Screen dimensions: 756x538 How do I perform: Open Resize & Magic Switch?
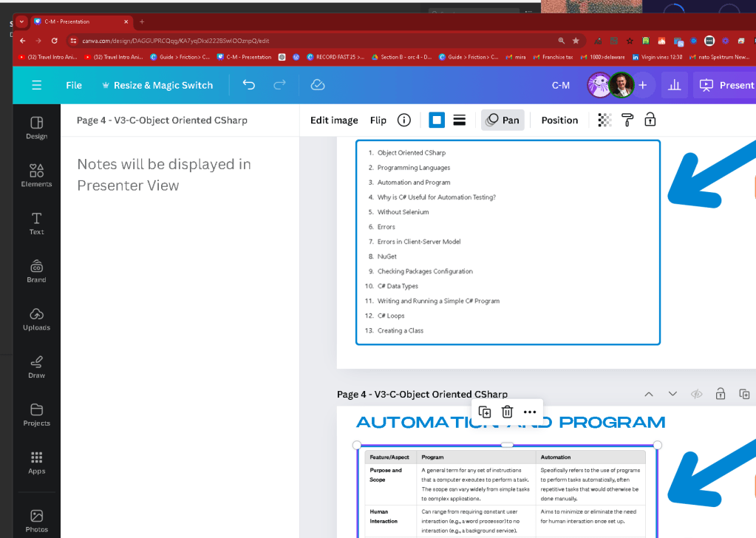point(157,85)
